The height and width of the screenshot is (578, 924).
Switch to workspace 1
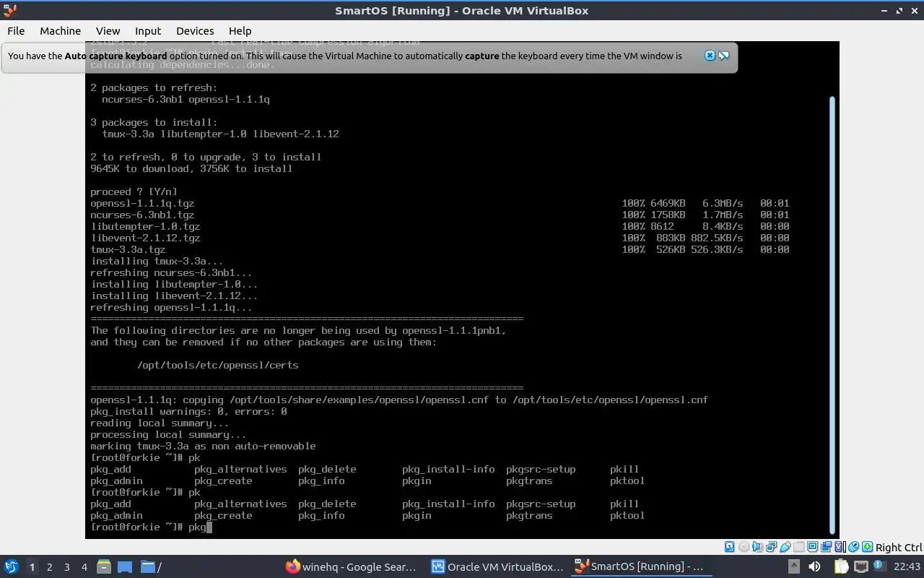[32, 566]
